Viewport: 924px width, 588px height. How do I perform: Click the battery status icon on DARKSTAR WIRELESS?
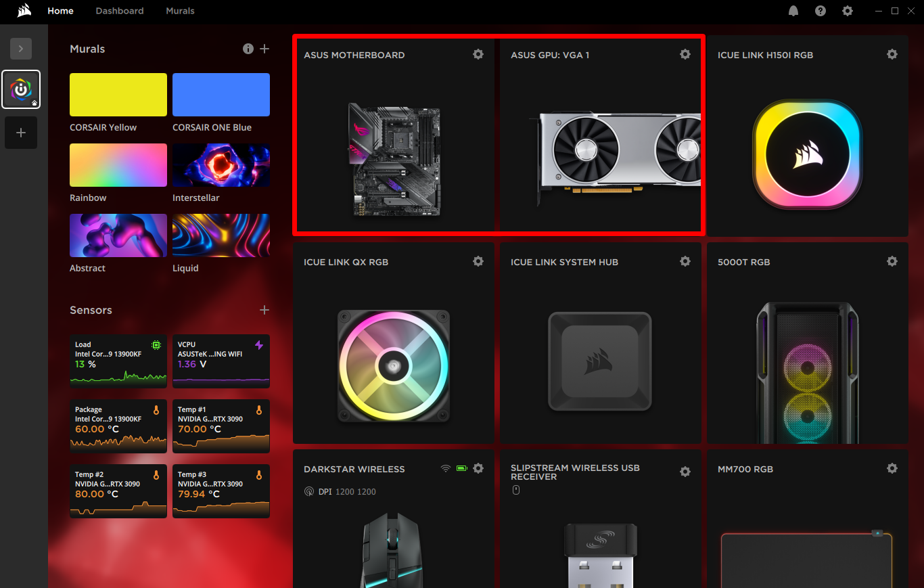tap(461, 468)
